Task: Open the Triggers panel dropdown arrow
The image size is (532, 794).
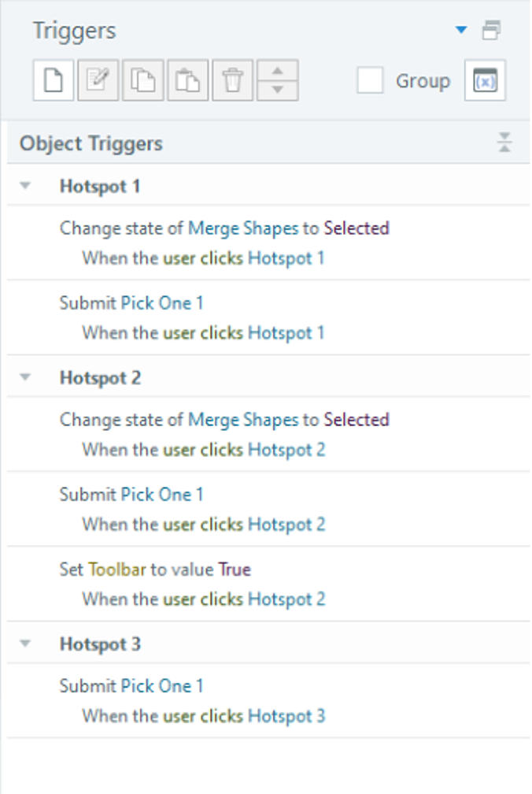Action: coord(460,29)
